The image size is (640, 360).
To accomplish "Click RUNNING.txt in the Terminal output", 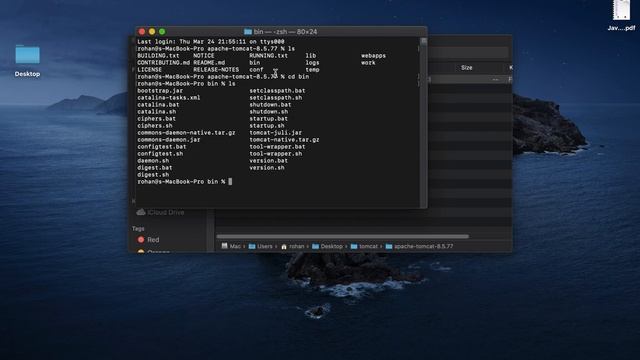I will click(269, 56).
